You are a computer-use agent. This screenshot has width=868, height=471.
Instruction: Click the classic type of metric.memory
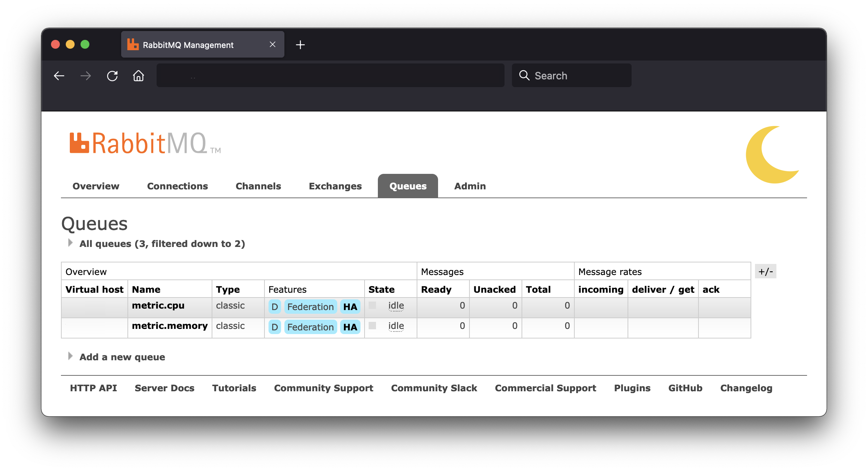230,326
